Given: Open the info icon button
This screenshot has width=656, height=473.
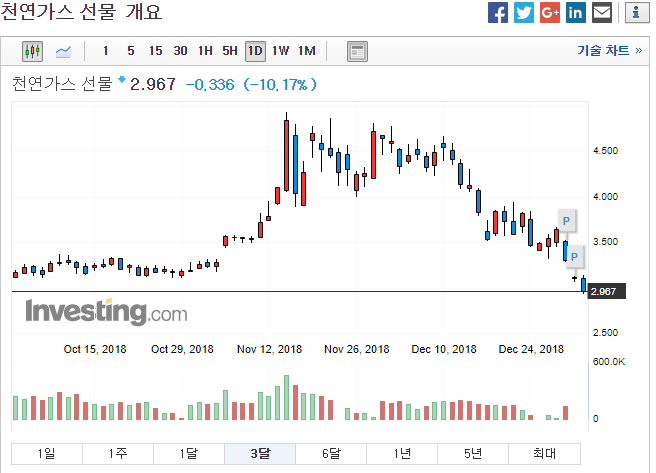Looking at the screenshot, I should (x=636, y=13).
